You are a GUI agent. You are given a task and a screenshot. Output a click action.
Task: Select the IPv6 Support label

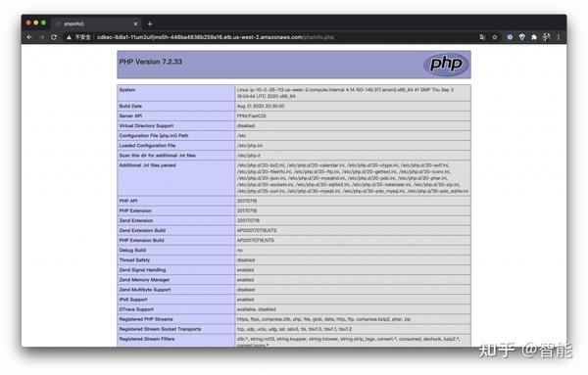click(133, 300)
